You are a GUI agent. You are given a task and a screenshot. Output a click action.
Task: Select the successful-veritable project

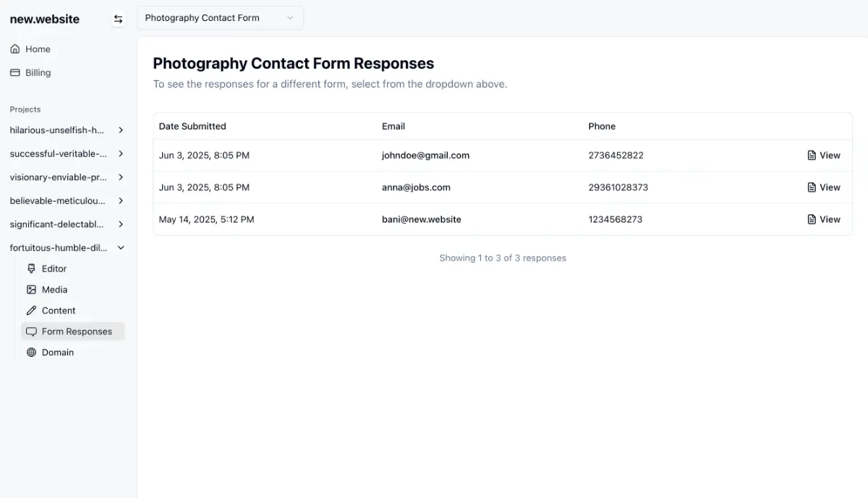(x=58, y=153)
